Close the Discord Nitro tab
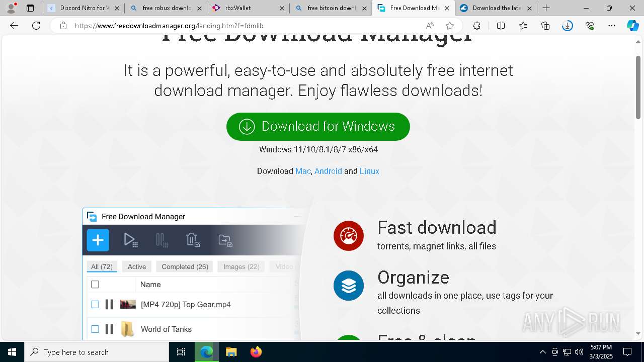Screen dimensions: 644x362 coord(117,8)
